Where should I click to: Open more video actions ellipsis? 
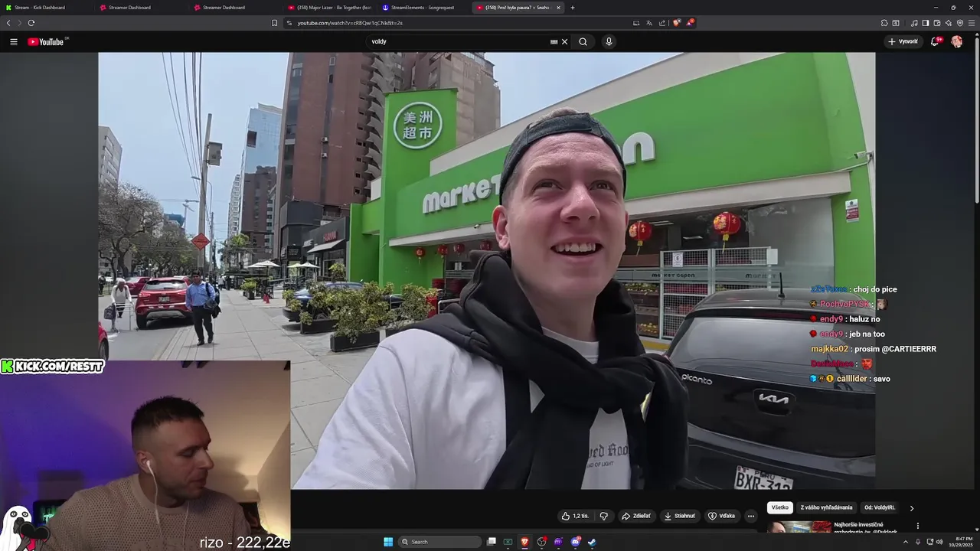(751, 516)
